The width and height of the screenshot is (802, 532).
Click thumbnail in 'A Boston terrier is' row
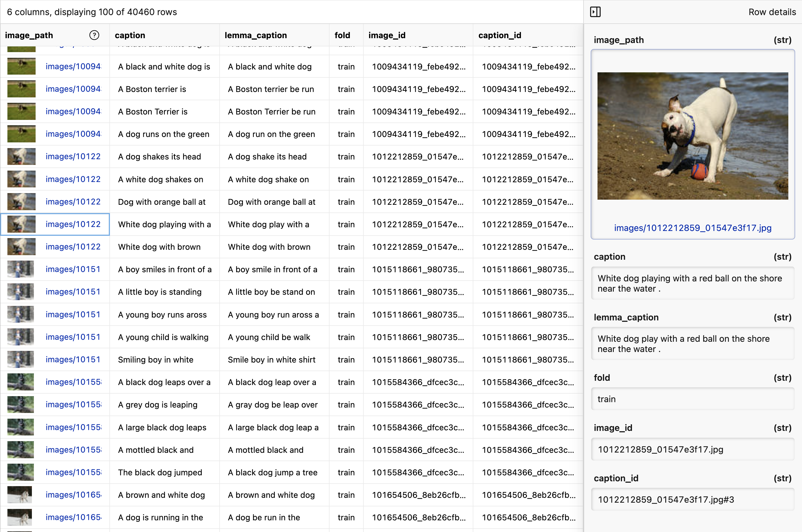tap(21, 89)
